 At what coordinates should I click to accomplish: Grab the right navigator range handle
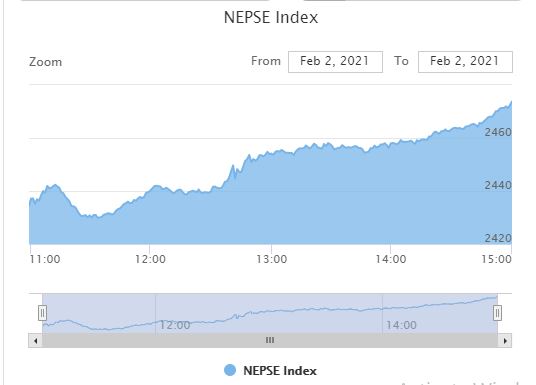point(497,313)
